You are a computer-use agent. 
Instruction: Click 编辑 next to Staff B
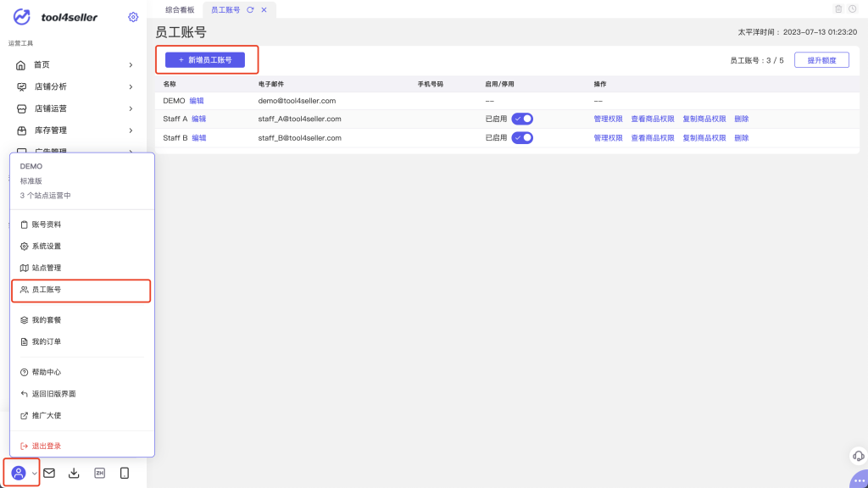tap(198, 138)
